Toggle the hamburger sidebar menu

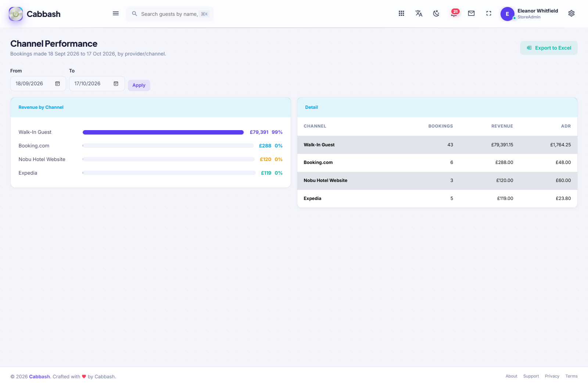coord(116,14)
